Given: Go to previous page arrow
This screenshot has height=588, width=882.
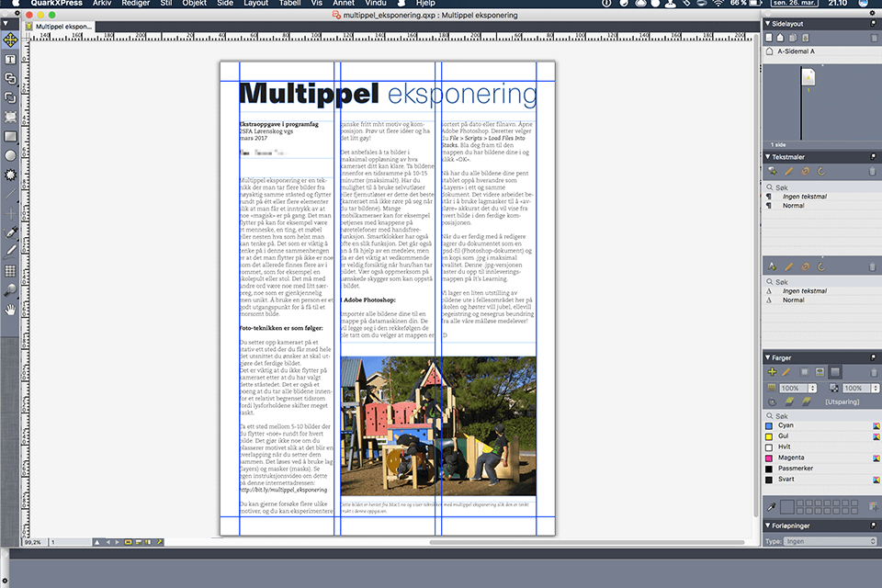Looking at the screenshot, I should coord(108,542).
